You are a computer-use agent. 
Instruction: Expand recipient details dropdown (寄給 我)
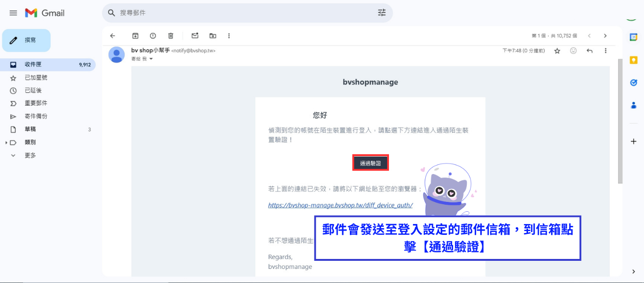coord(151,59)
